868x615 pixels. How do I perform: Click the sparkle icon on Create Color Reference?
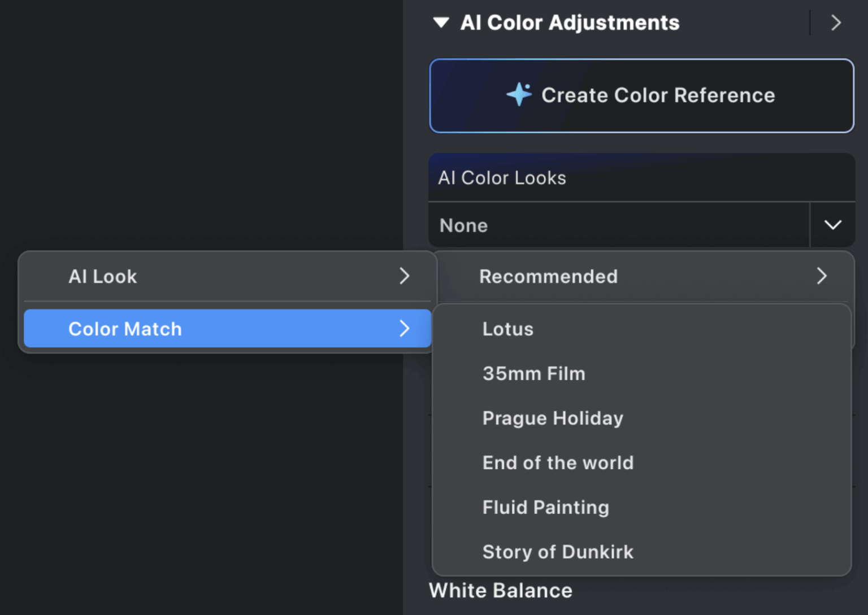click(x=519, y=95)
